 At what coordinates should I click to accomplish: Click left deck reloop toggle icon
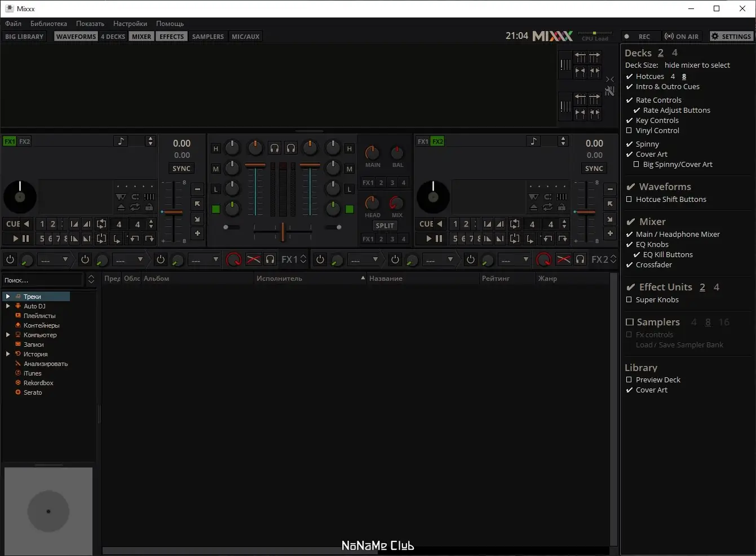pyautogui.click(x=101, y=239)
